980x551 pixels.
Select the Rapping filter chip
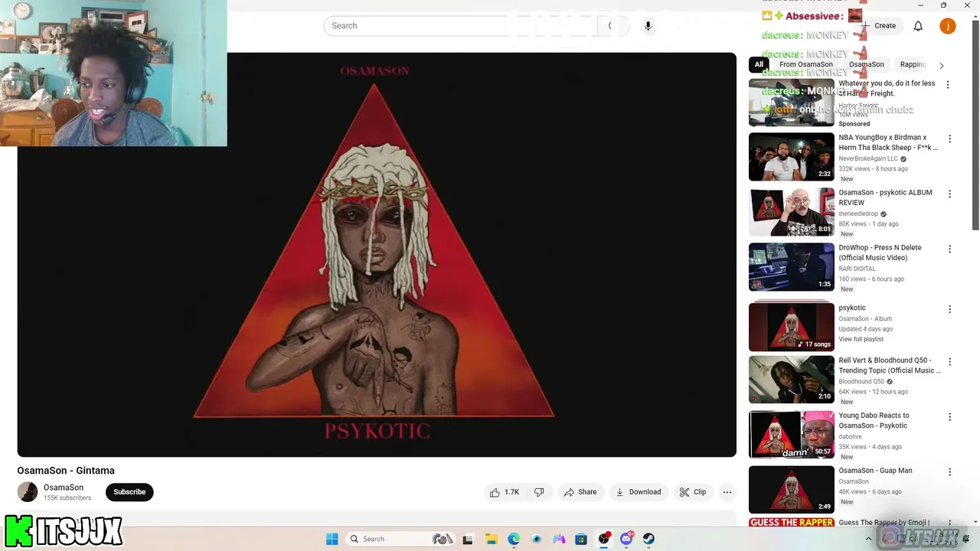pyautogui.click(x=913, y=64)
